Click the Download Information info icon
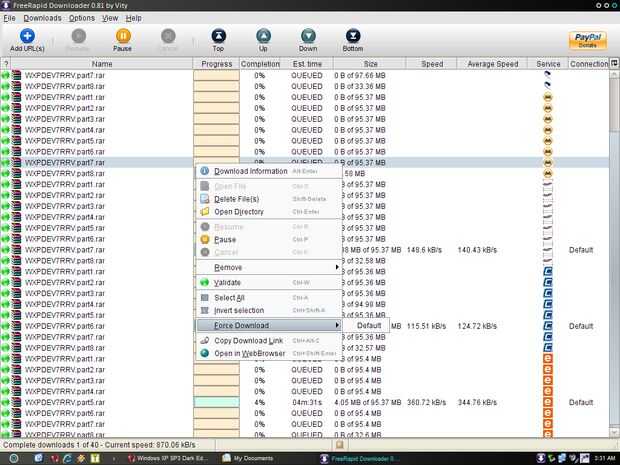 click(204, 171)
